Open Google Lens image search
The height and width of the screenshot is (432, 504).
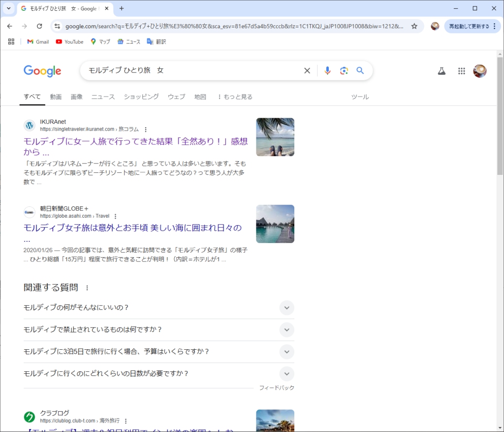(x=344, y=71)
